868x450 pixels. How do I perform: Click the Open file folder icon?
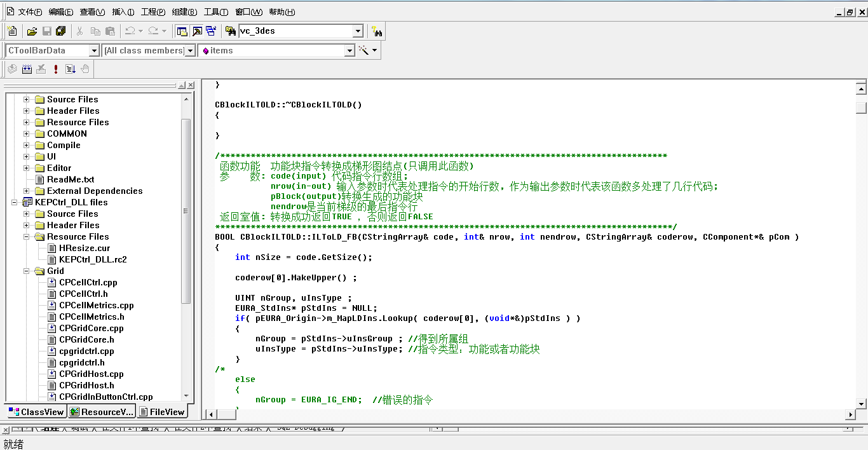[x=32, y=31]
